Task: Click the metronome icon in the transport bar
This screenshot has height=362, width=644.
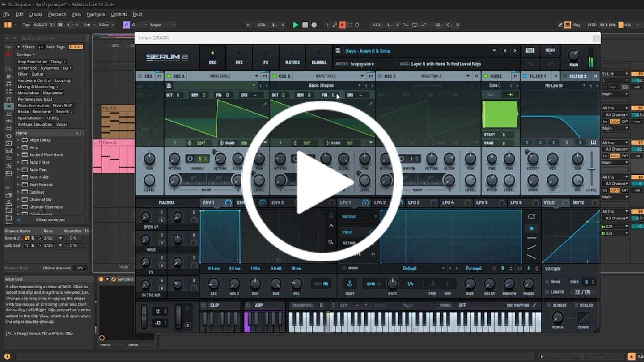Action: point(87,25)
